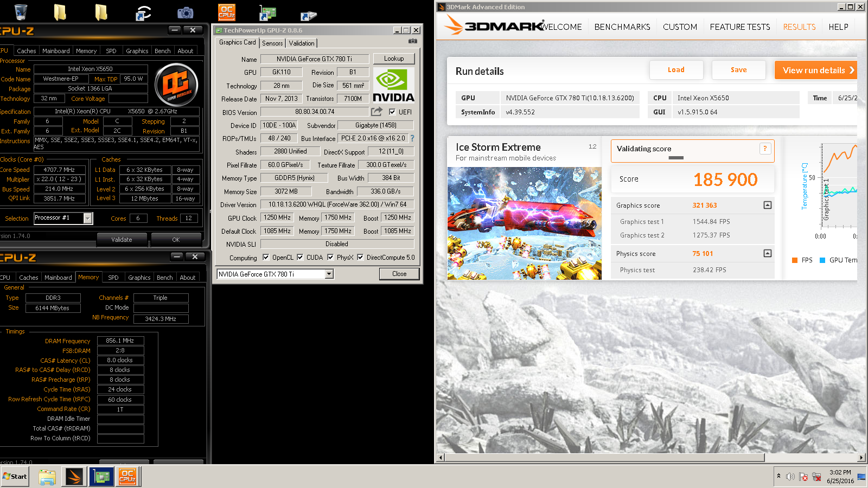The image size is (868, 488).
Task: Click the Validating score help question mark
Action: (765, 149)
